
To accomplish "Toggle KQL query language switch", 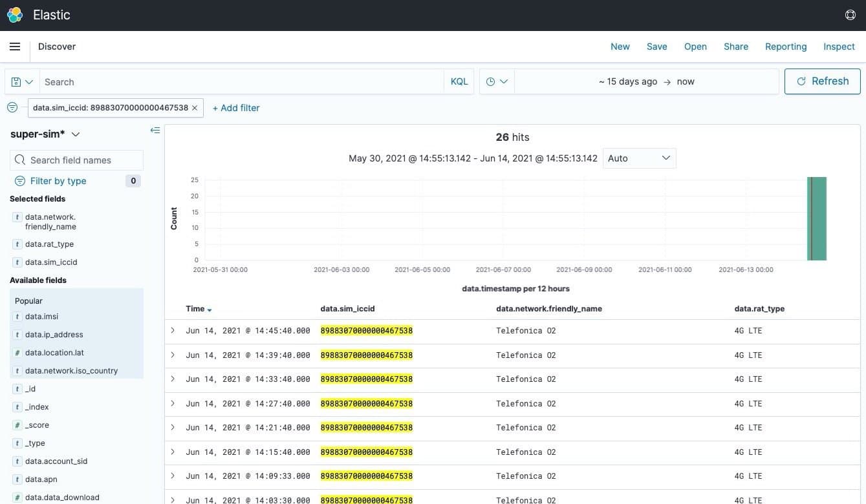I will 459,82.
